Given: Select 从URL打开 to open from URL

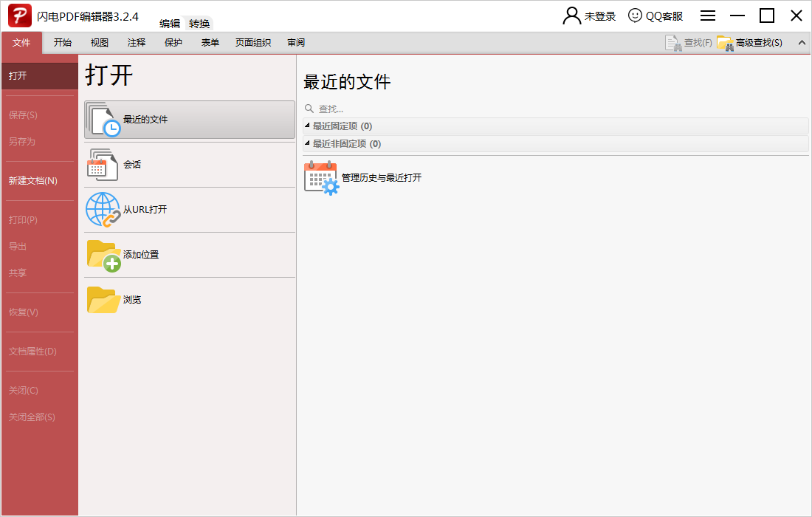Looking at the screenshot, I should [x=103, y=209].
